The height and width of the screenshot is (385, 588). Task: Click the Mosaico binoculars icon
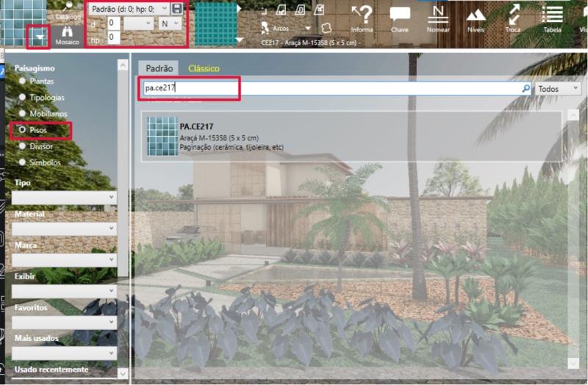pyautogui.click(x=67, y=34)
